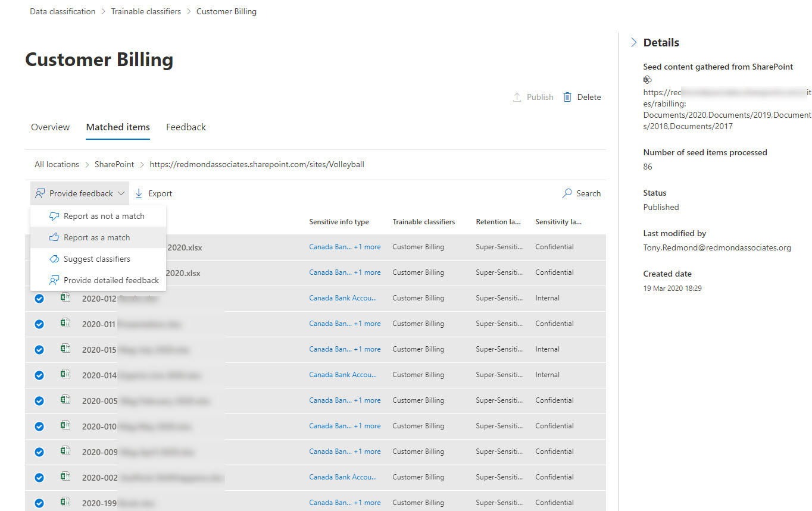
Task: Collapse the Details pane chevron
Action: 633,42
